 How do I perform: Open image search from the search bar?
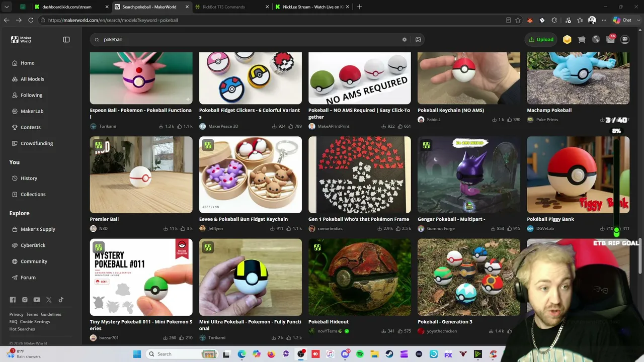418,39
